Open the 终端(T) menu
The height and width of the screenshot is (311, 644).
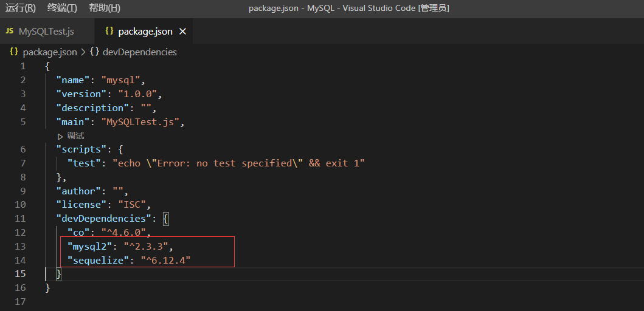[63, 9]
